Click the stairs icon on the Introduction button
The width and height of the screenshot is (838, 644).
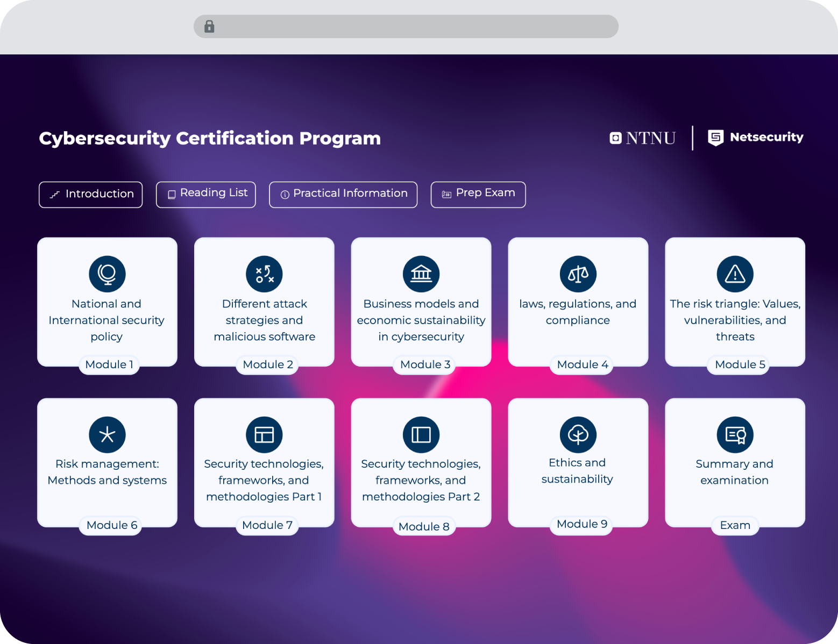tap(54, 195)
